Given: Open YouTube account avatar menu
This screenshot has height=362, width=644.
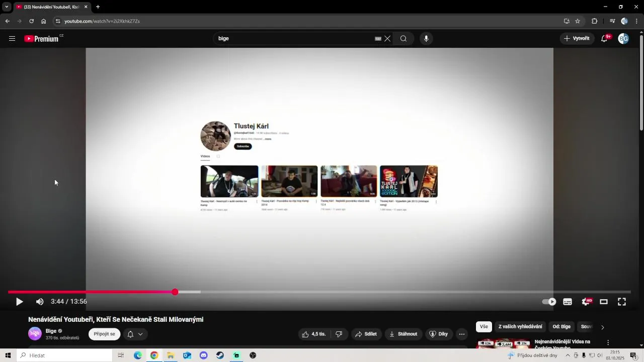Looking at the screenshot, I should (623, 39).
